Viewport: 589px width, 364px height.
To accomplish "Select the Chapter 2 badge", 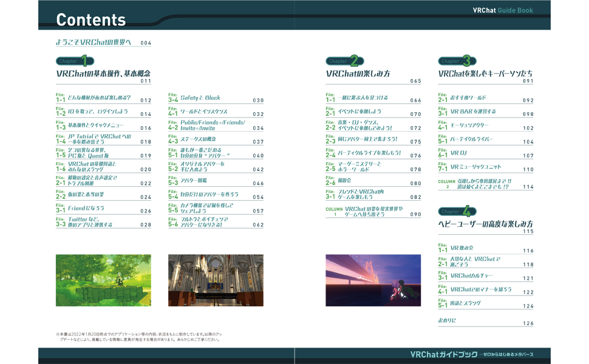I will click(x=345, y=61).
